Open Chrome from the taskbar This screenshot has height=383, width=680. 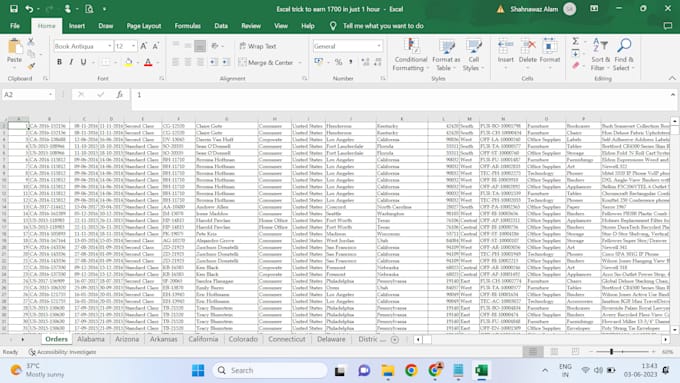click(x=411, y=370)
